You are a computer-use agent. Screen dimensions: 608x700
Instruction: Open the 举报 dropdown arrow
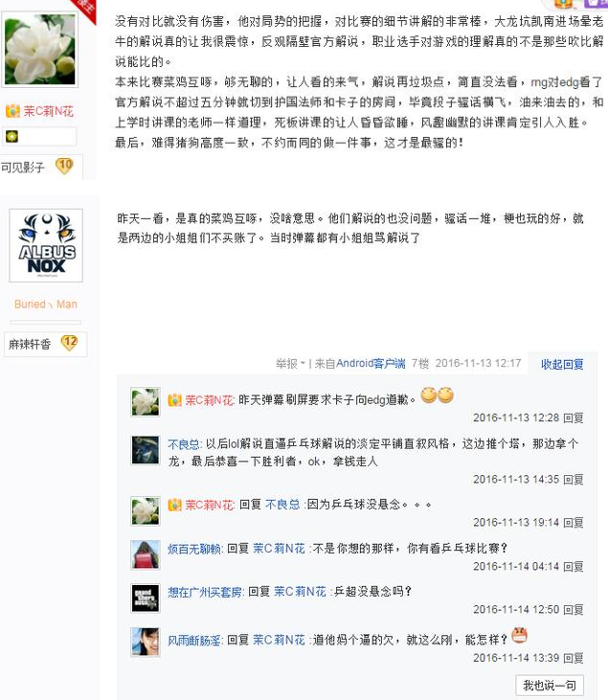click(x=304, y=363)
